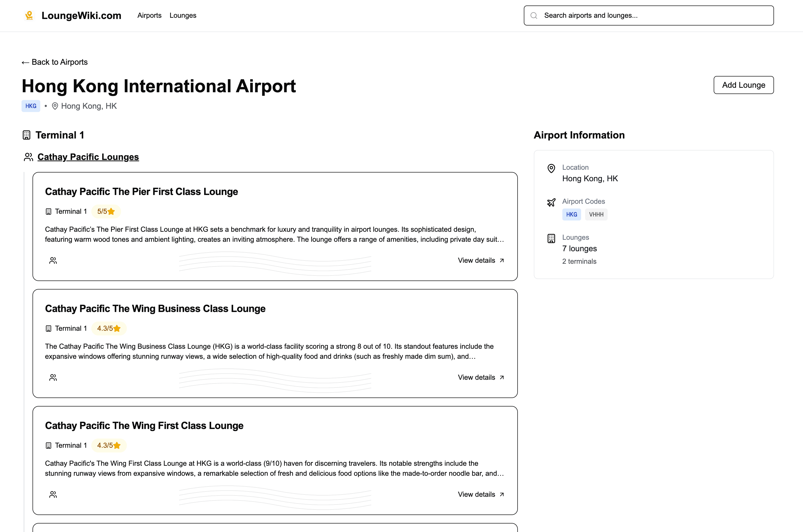
Task: Click the map pin icon beside Hong Kong, HK under title
Action: 55,106
